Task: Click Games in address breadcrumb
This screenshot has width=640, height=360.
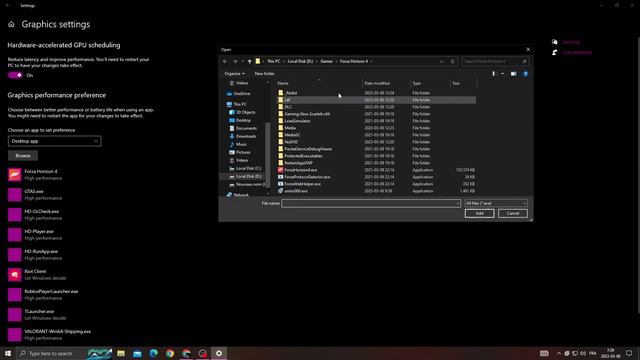Action: [326, 61]
